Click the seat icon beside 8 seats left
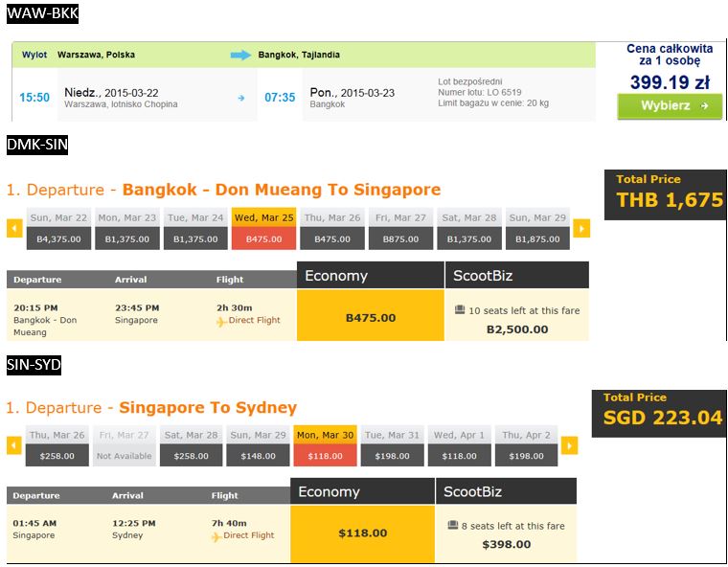 coord(453,525)
